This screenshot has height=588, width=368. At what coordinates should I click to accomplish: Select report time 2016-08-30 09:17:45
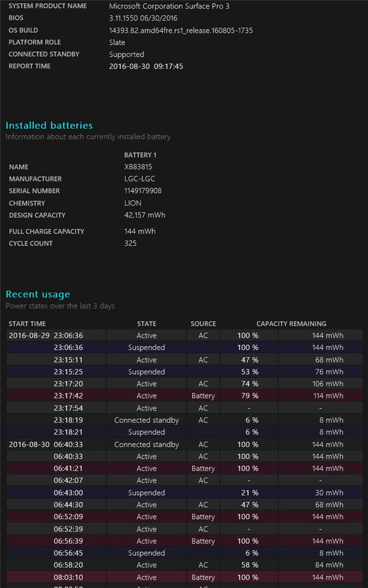[146, 67]
